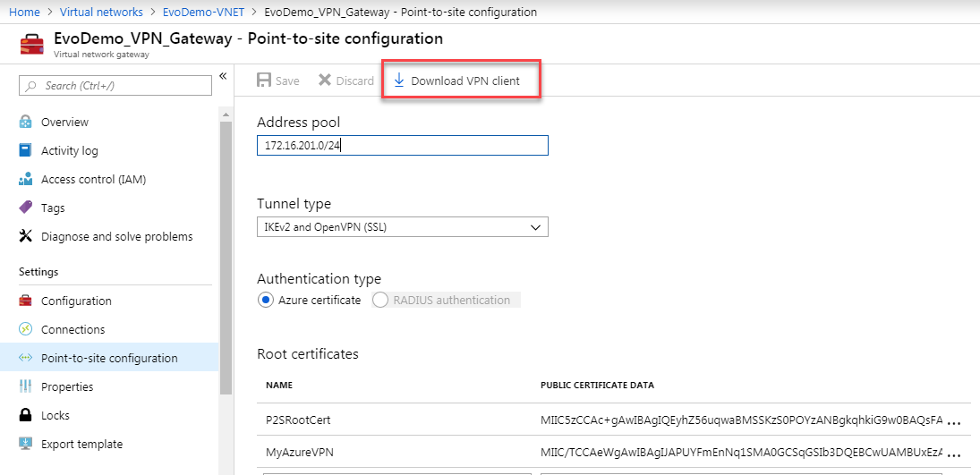Click the Save floppy disk icon
980x475 pixels.
(x=264, y=81)
